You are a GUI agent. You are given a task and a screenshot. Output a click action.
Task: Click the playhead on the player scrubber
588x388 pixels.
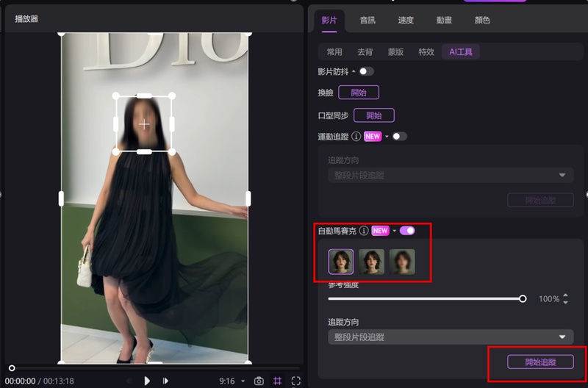point(12,368)
